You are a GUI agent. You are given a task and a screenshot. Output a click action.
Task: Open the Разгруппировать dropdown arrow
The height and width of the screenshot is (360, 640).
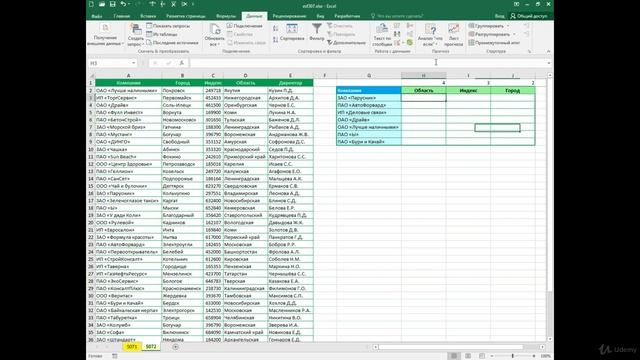pos(514,34)
